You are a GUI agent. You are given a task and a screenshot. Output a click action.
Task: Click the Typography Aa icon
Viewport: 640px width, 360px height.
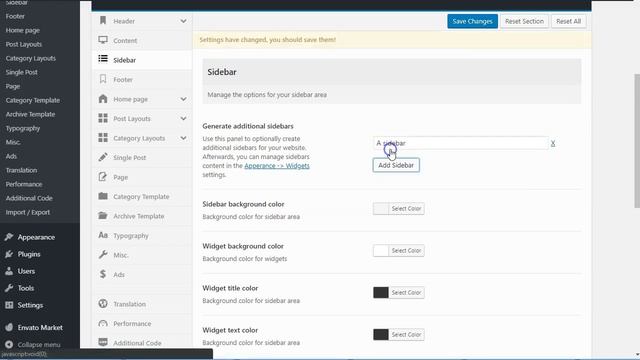pyautogui.click(x=103, y=235)
